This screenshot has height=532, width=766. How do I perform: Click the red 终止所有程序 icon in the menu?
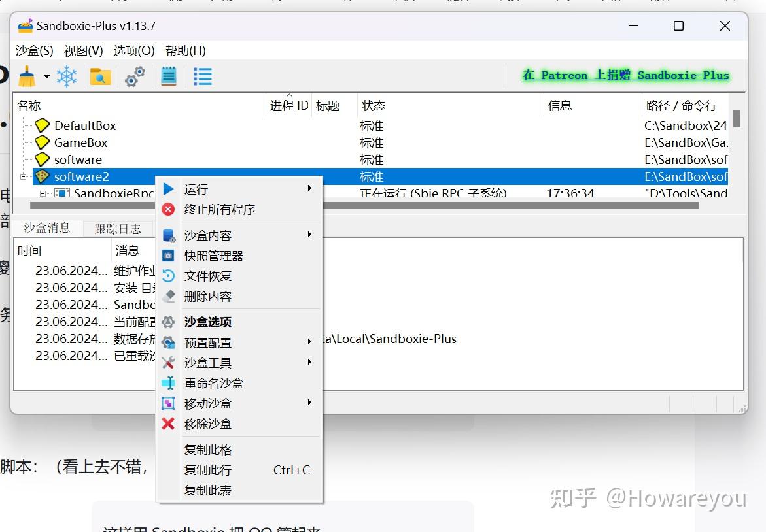tap(169, 210)
